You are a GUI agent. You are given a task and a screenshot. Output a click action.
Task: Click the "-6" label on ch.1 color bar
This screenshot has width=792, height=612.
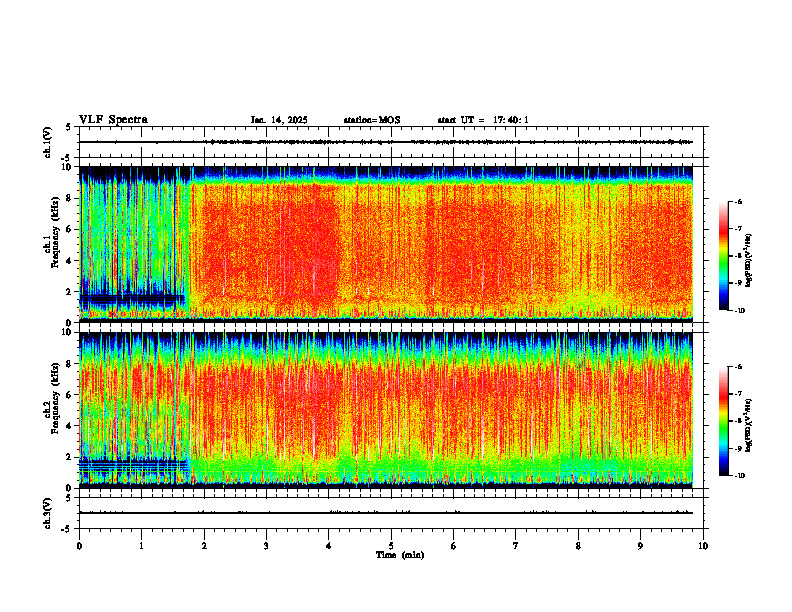tap(738, 201)
